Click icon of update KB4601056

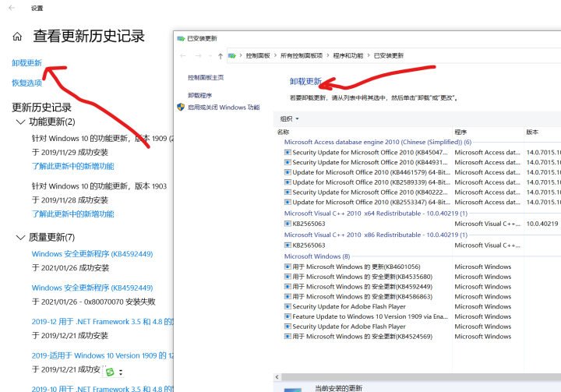coord(288,267)
